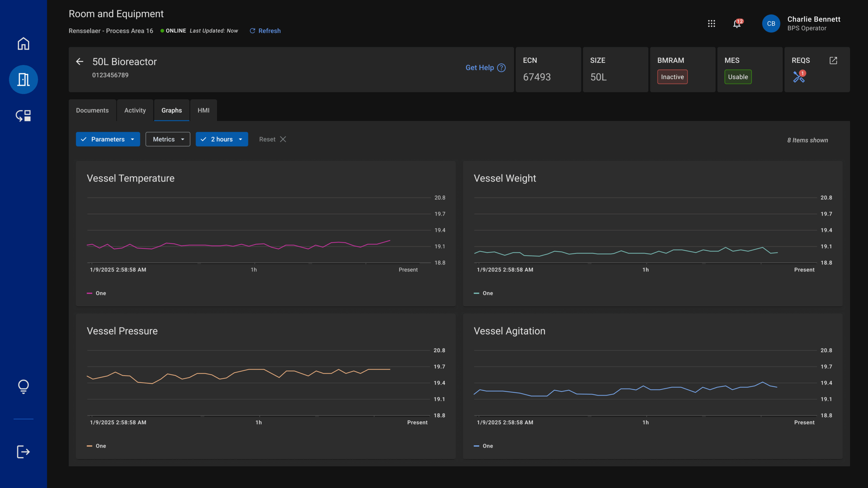Image resolution: width=868 pixels, height=488 pixels.
Task: Open the Parameters dropdown arrow
Action: 132,139
